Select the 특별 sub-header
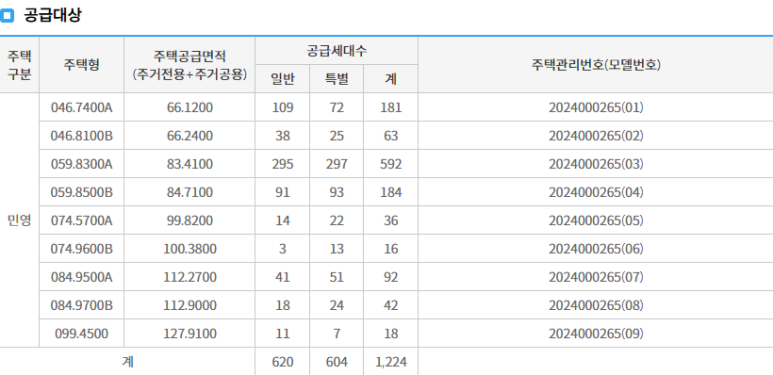The height and width of the screenshot is (375, 773). 337,79
